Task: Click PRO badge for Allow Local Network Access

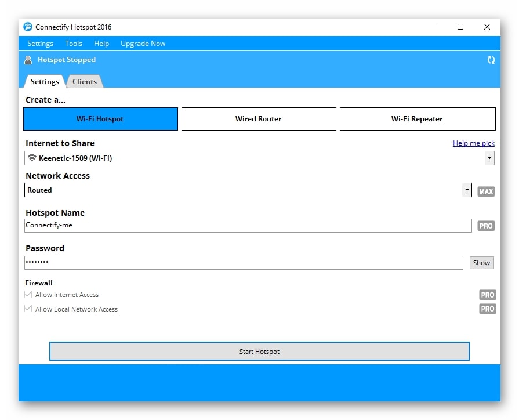Action: tap(487, 309)
